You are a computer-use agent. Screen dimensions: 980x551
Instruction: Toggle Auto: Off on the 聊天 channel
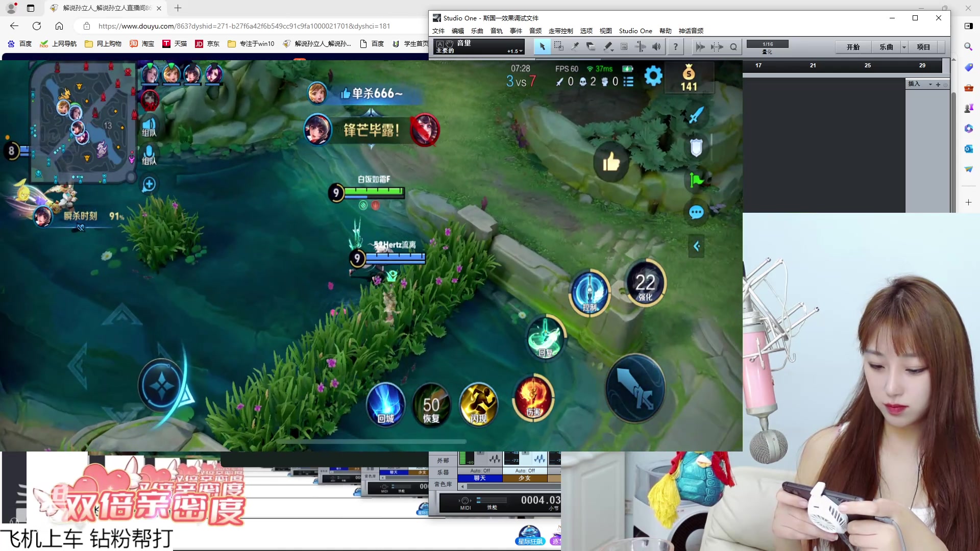pos(480,470)
